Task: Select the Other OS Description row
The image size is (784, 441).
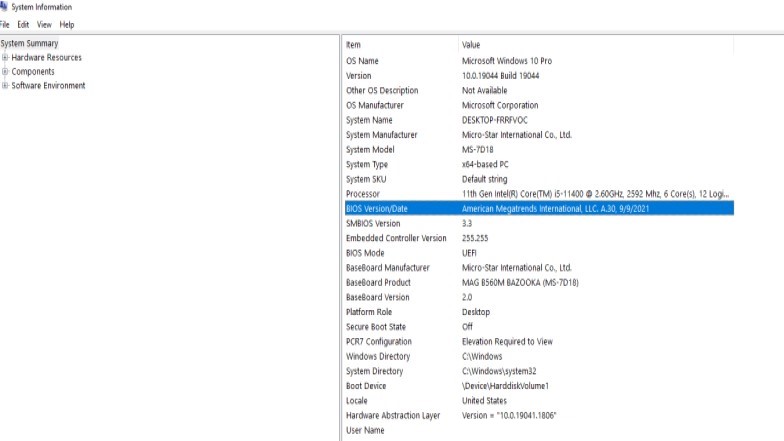Action: (x=540, y=90)
